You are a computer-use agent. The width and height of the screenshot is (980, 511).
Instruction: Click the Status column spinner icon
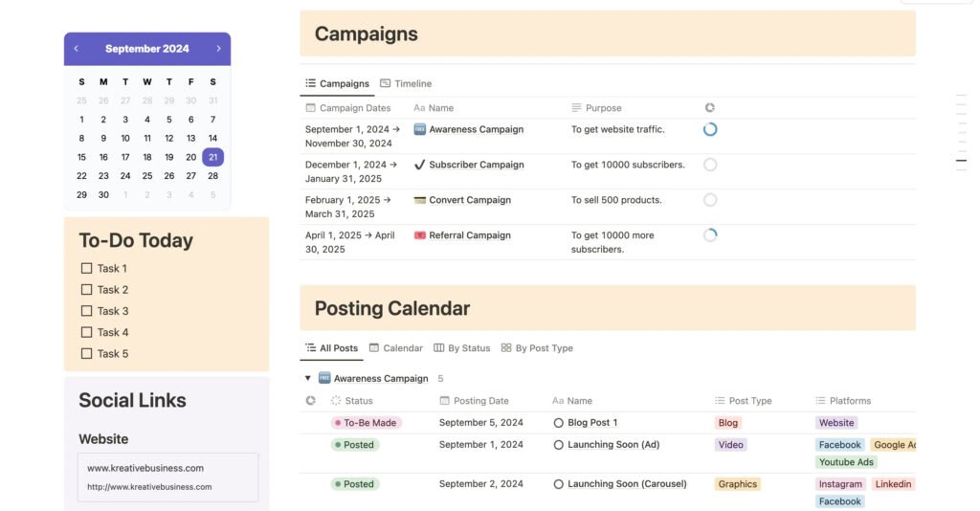tap(336, 400)
